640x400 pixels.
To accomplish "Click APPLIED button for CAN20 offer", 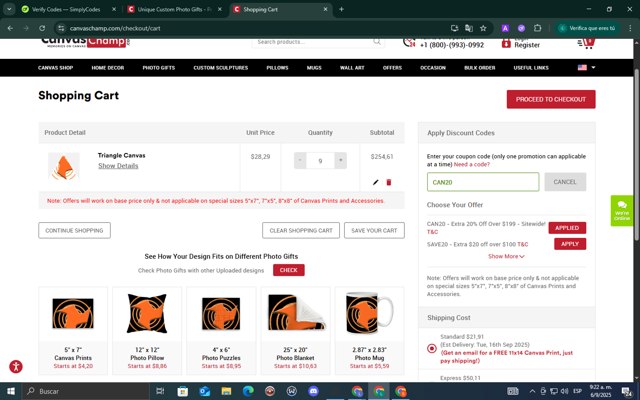I will [x=567, y=228].
